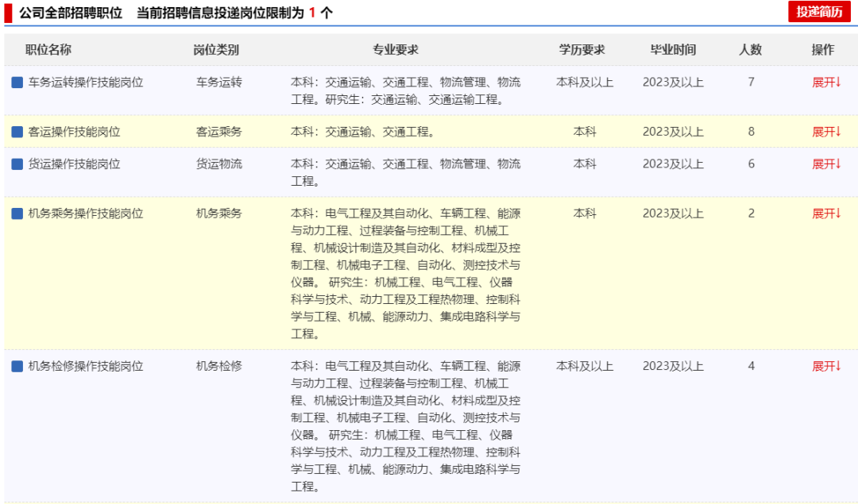Tick the 机务检修操作技能岗位 checkbox
This screenshot has height=504, width=858.
coord(17,366)
